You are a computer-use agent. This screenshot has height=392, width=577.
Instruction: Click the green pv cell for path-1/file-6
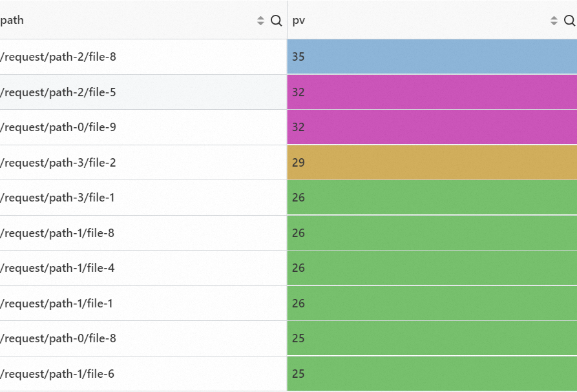point(432,374)
